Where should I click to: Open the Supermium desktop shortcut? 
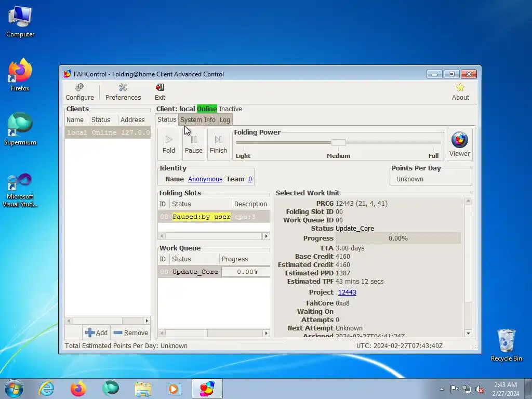click(20, 129)
